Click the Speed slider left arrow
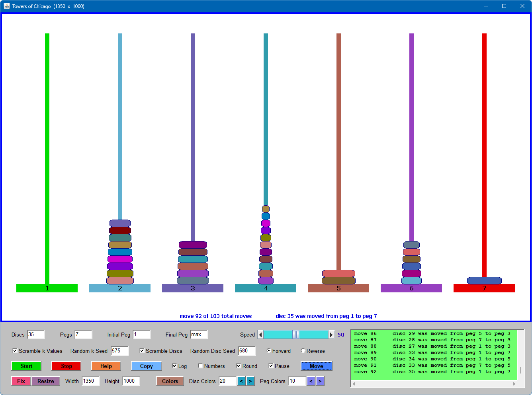 260,335
